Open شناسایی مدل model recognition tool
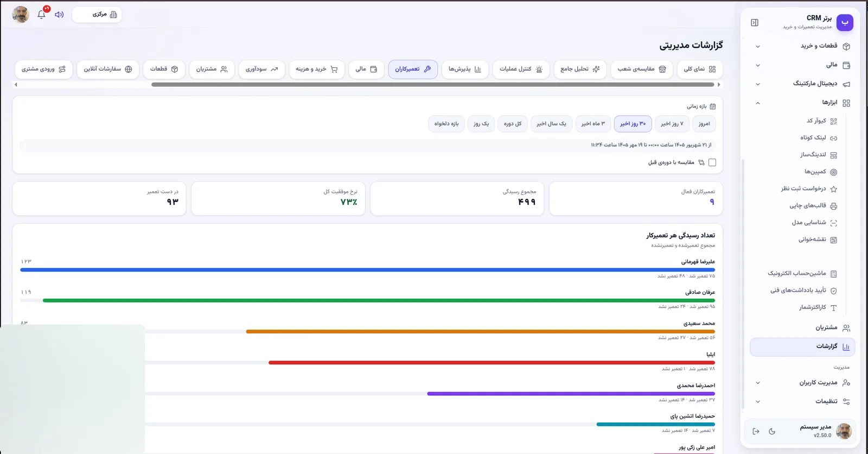868x454 pixels. [x=814, y=223]
